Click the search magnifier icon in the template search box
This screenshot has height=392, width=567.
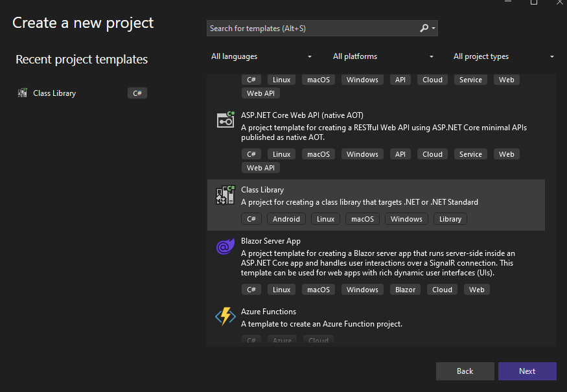(x=424, y=29)
